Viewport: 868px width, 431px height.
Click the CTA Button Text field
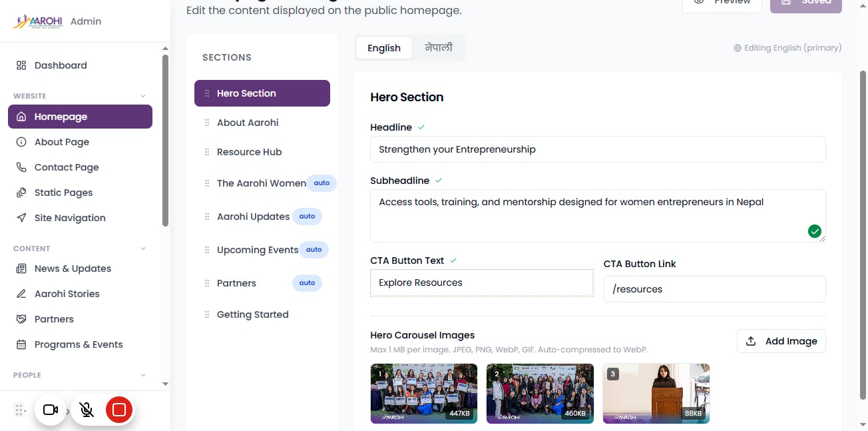pyautogui.click(x=482, y=282)
